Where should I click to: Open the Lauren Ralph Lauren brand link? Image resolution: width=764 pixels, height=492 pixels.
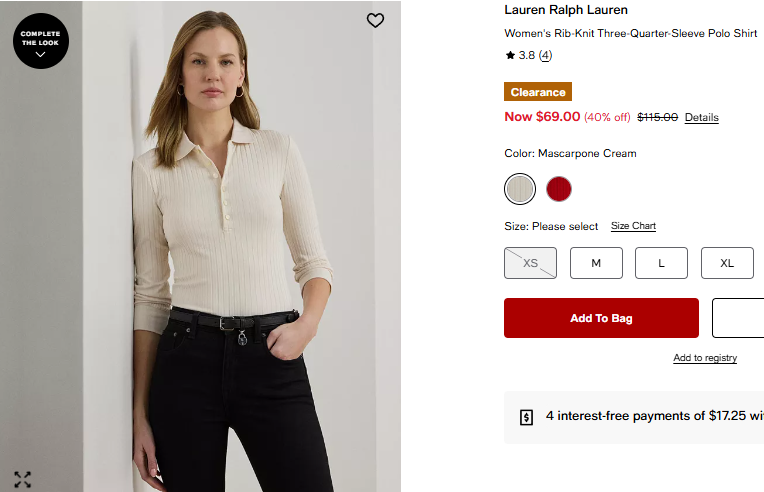coord(566,10)
